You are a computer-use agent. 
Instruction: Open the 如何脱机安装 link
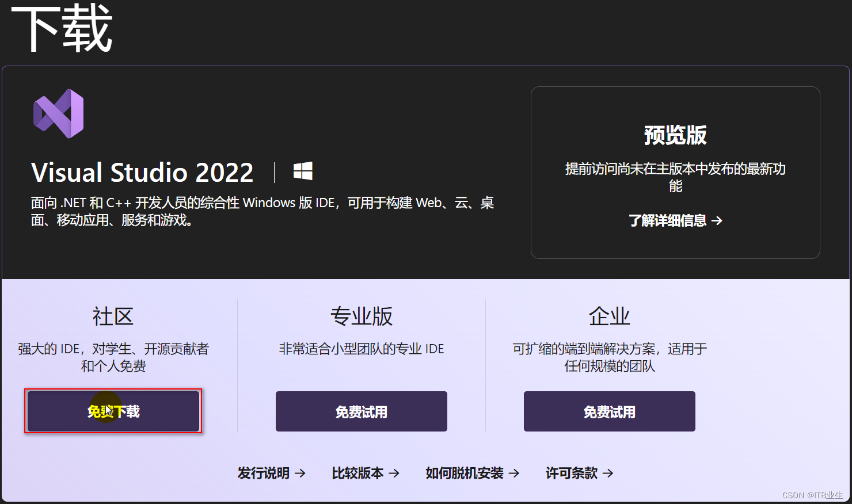tap(473, 473)
